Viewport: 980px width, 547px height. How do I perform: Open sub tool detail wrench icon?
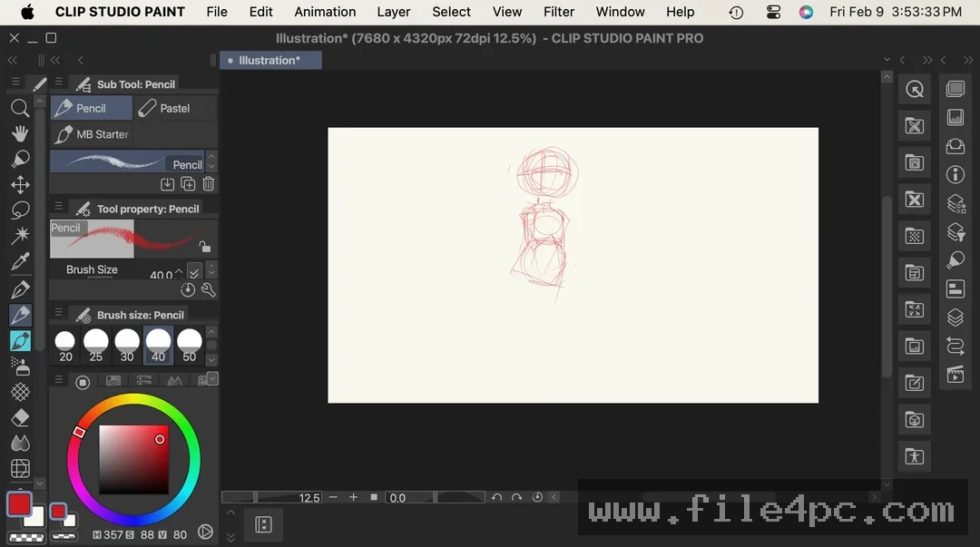pos(208,289)
